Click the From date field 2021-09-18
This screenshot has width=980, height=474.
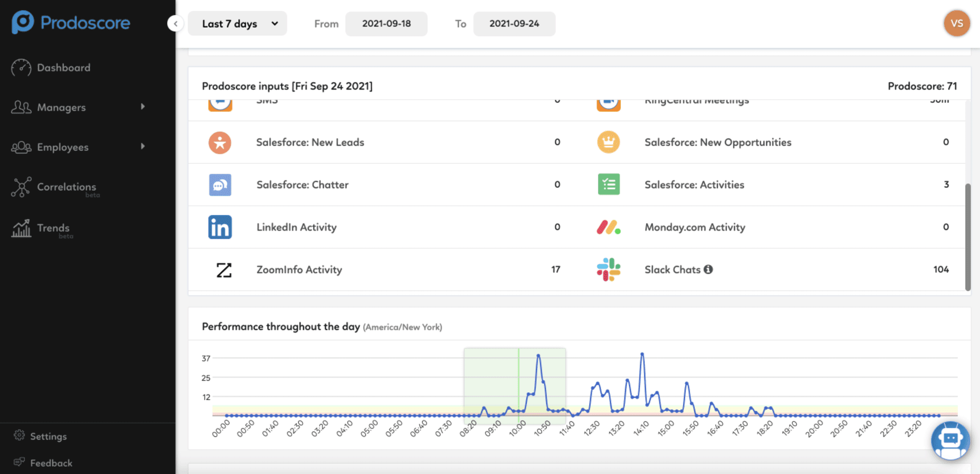click(386, 24)
